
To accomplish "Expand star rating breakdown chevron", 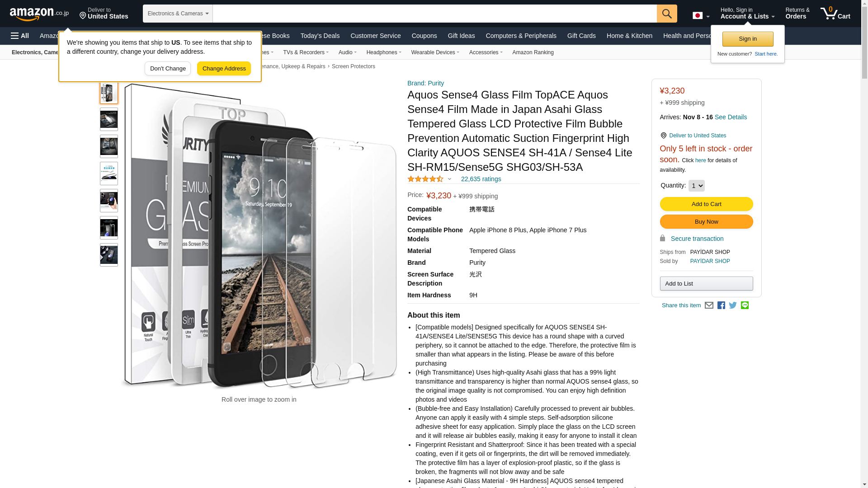I will point(449,179).
